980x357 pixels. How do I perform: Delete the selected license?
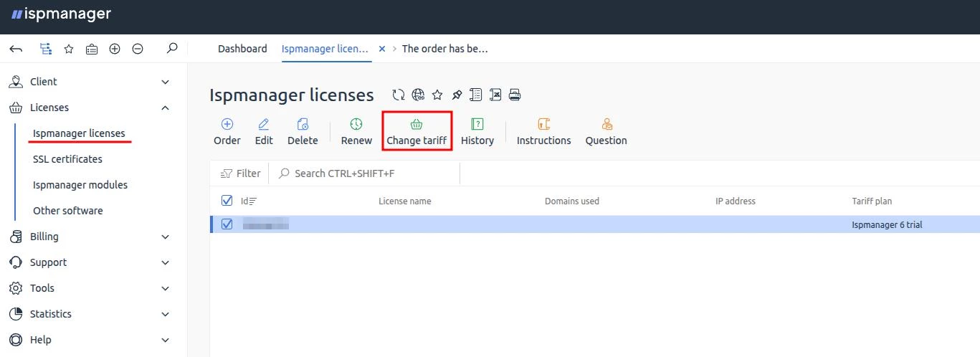(303, 133)
